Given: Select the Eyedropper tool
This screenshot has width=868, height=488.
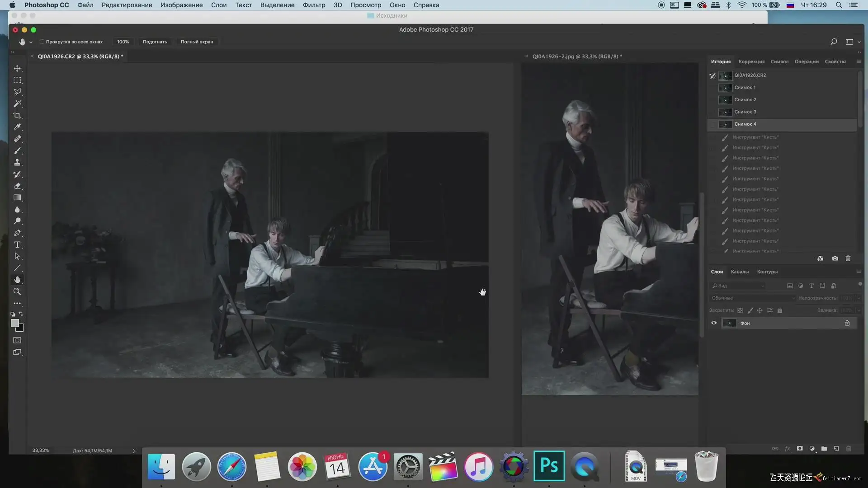Looking at the screenshot, I should tap(17, 127).
